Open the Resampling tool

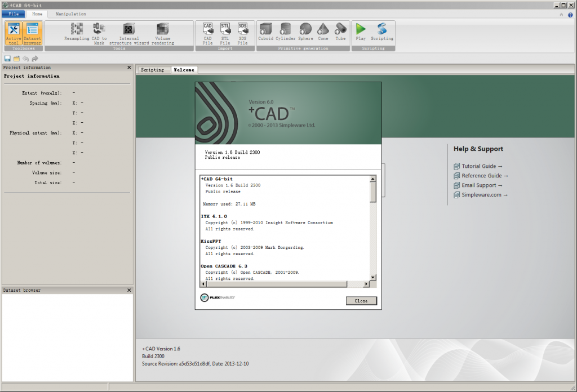[77, 32]
